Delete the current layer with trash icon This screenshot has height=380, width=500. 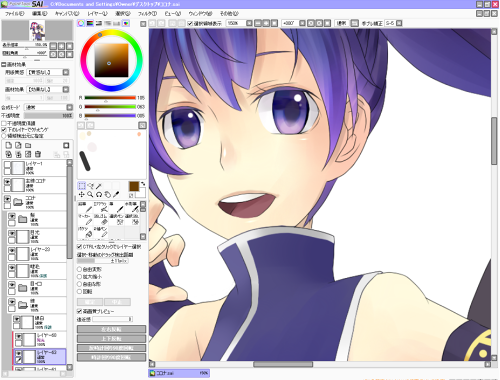click(38, 154)
